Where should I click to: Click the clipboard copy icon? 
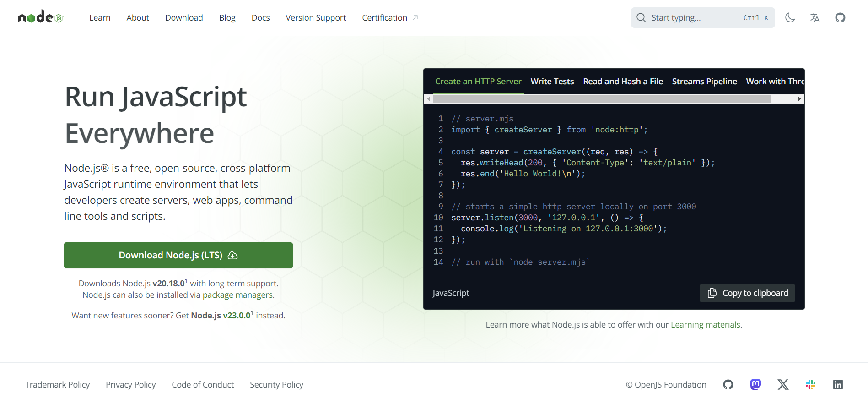coord(712,293)
